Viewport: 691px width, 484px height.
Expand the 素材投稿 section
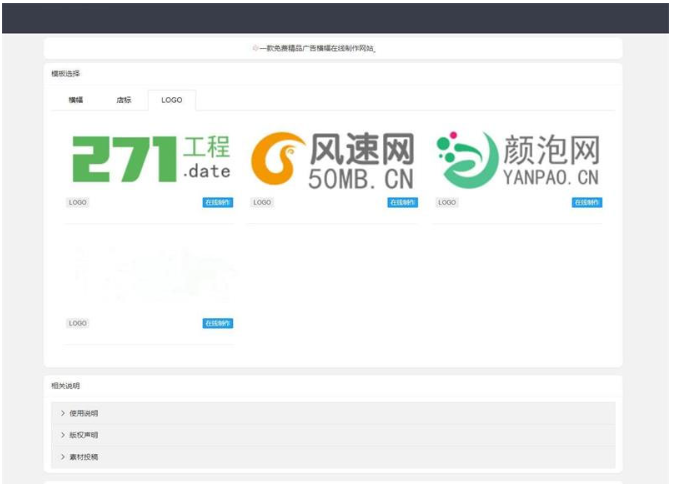(84, 457)
